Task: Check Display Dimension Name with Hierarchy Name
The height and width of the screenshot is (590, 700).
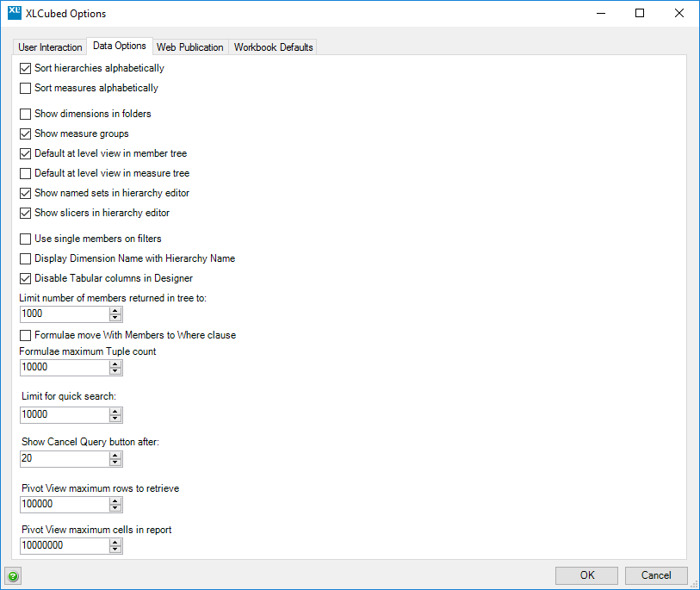Action: [x=26, y=258]
